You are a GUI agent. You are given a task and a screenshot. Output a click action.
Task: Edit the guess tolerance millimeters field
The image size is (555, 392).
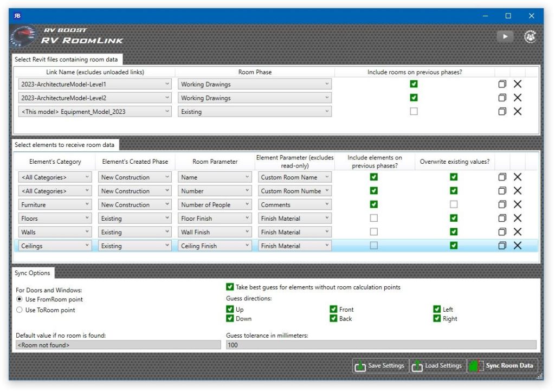coord(381,345)
